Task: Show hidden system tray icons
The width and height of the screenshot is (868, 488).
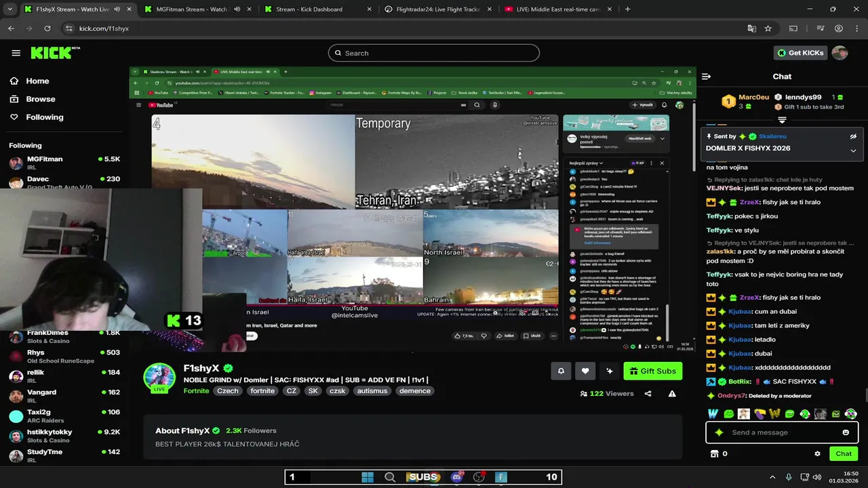Action: click(772, 477)
